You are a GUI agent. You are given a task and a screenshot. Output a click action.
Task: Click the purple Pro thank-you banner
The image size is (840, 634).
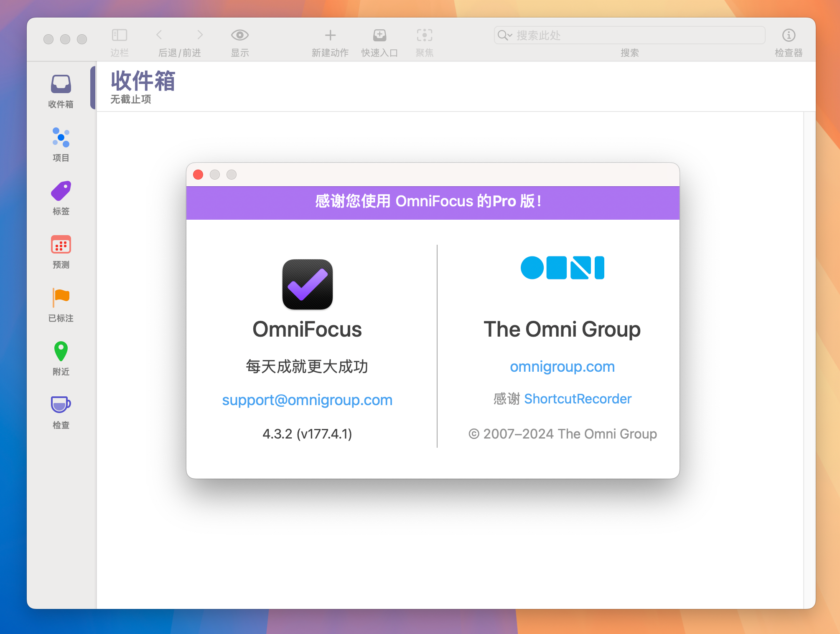point(433,203)
